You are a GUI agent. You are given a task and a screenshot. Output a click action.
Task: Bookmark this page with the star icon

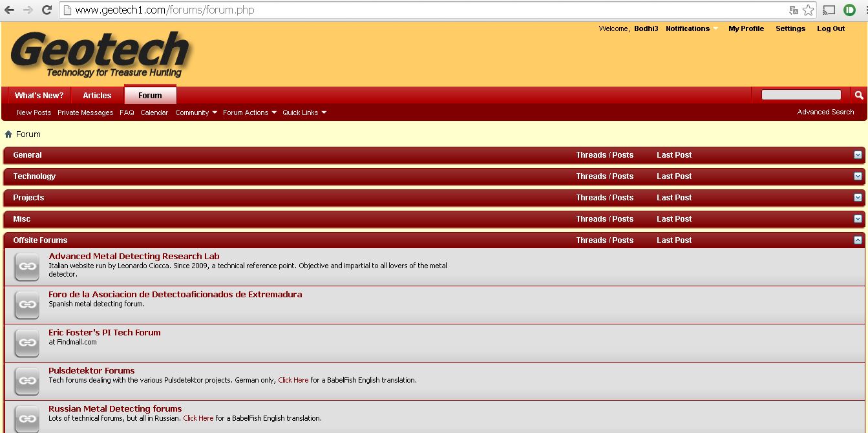click(x=809, y=10)
